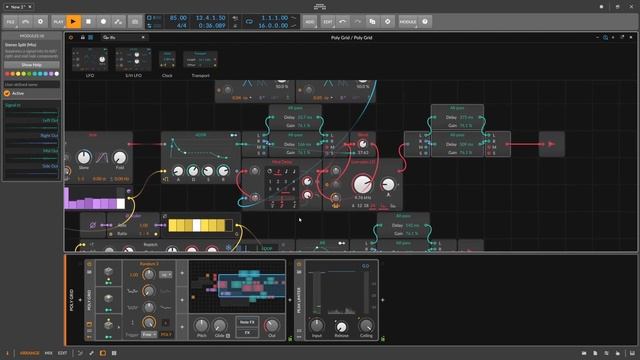Select the Clock module thumbnail
This screenshot has width=640, height=360.
[x=167, y=60]
